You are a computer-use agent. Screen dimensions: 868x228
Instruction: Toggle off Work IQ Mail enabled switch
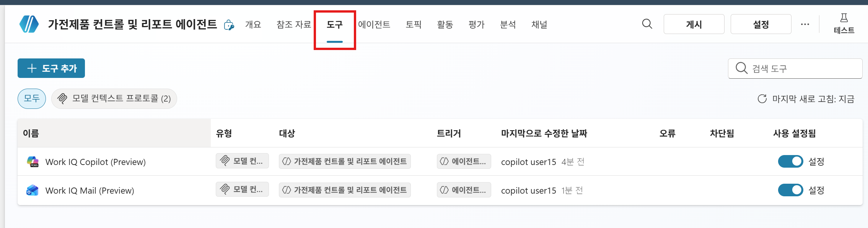coord(790,190)
